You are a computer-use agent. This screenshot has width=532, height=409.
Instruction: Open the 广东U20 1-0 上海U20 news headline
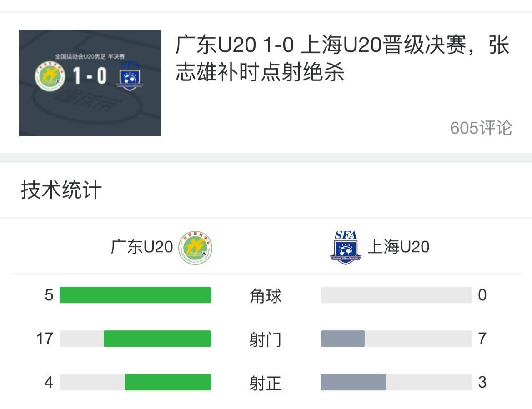[x=342, y=59]
